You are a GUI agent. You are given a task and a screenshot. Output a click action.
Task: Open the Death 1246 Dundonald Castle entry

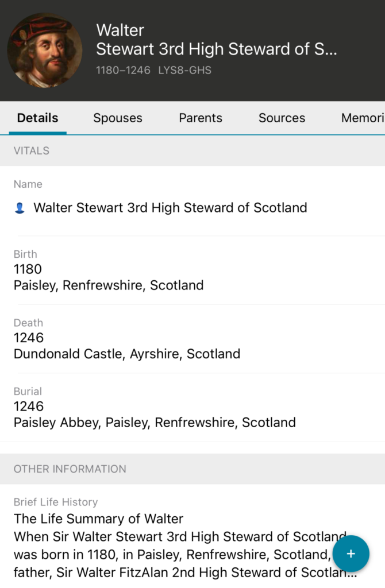pyautogui.click(x=126, y=346)
